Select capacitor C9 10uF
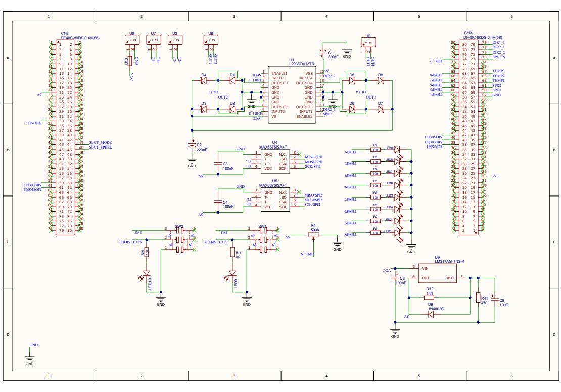The image size is (561, 392). [494, 299]
